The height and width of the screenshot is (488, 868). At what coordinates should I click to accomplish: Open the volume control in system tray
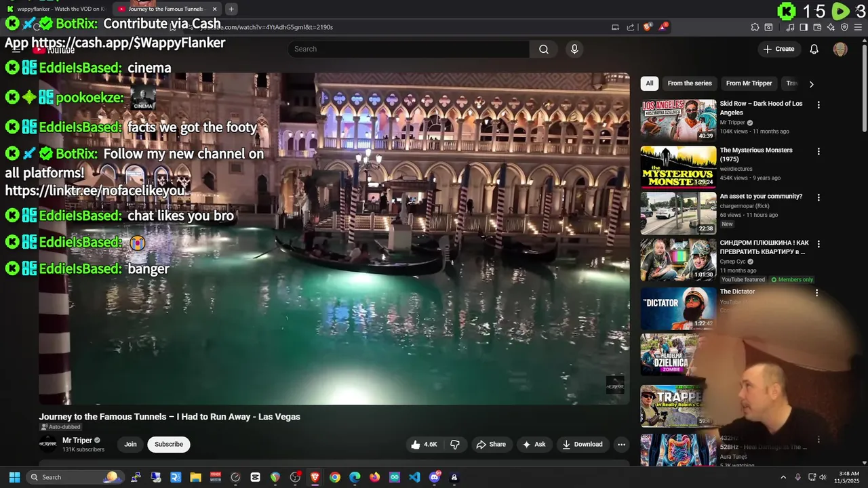[x=823, y=477]
